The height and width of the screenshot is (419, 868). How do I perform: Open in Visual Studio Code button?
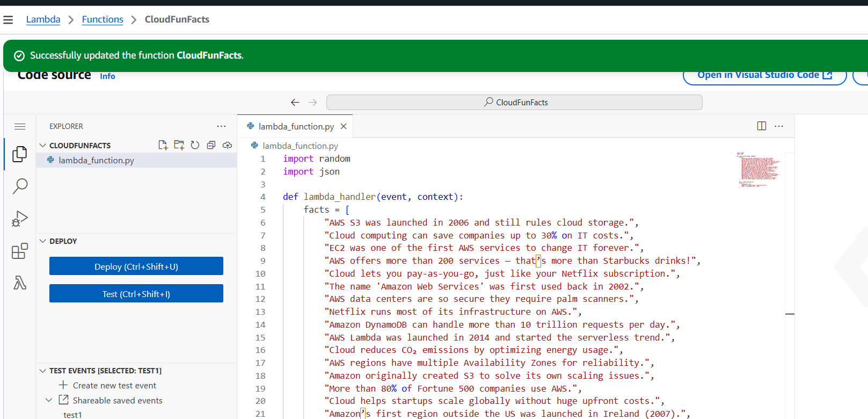tap(764, 75)
